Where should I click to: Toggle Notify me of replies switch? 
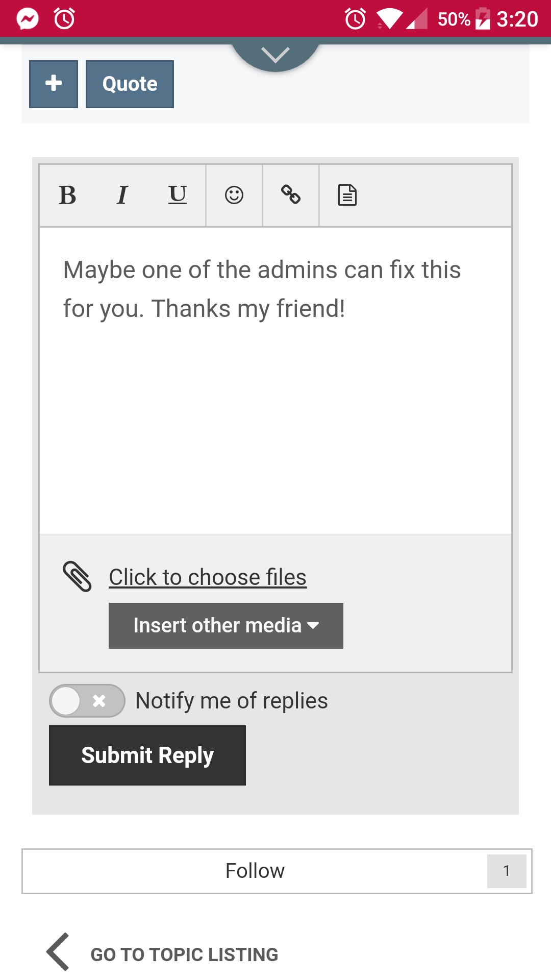(x=87, y=701)
